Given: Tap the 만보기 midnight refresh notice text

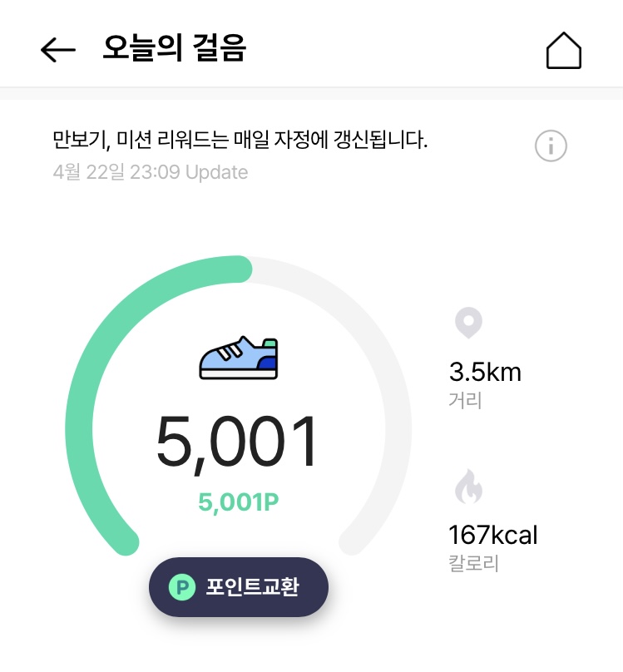Looking at the screenshot, I should pos(240,140).
